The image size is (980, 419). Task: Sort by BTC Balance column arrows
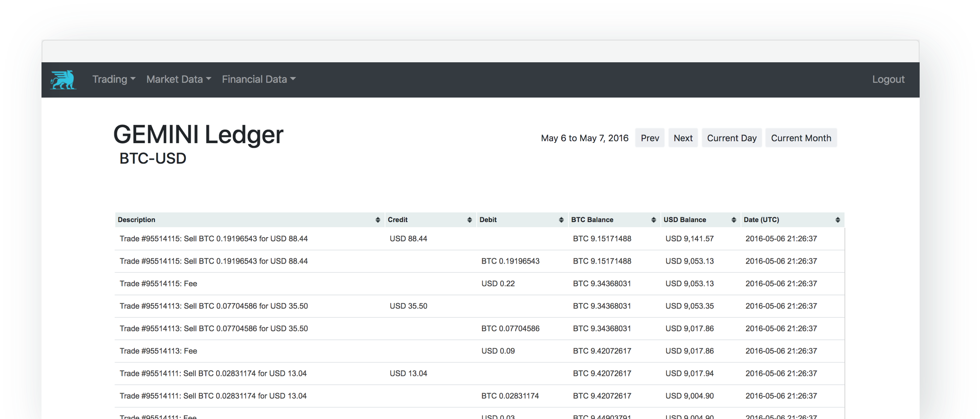tap(653, 220)
